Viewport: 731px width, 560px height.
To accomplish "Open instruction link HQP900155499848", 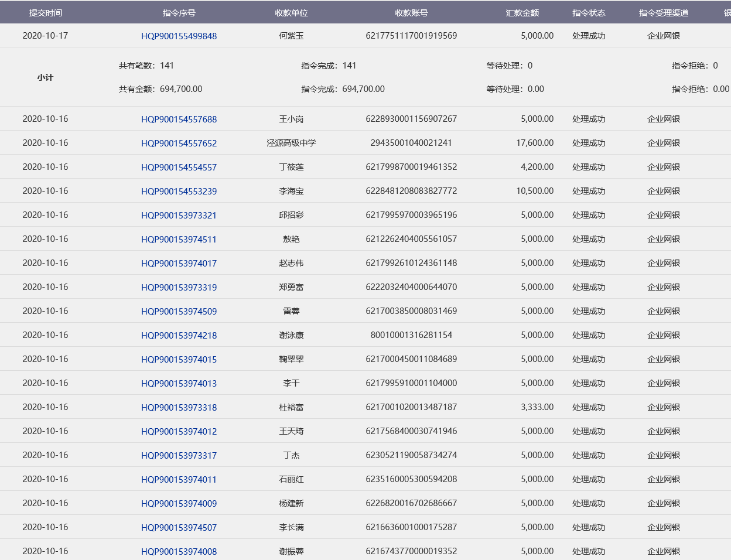I will tap(179, 36).
